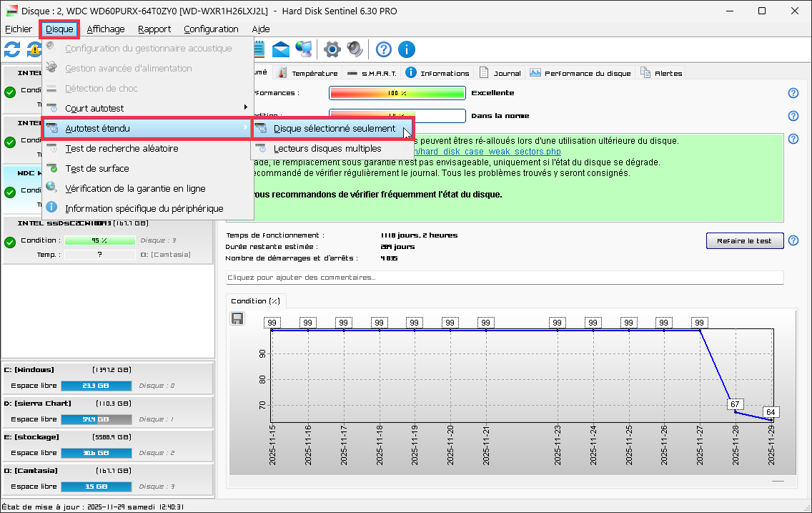
Task: Open the Configuration menu in menu bar
Action: click(211, 29)
